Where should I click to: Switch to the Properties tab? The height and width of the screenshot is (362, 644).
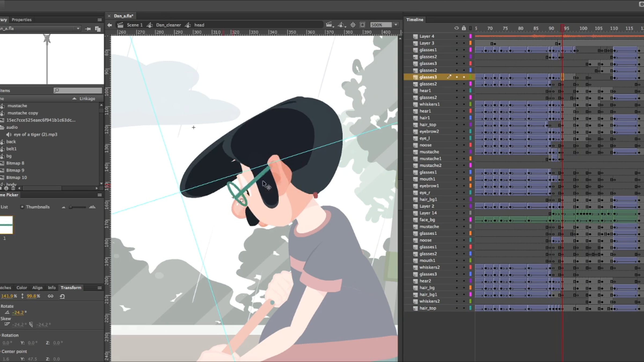[21, 20]
